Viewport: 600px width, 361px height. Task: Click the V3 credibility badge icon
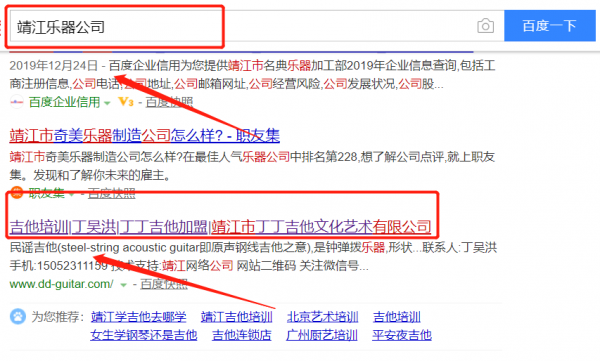(x=126, y=102)
